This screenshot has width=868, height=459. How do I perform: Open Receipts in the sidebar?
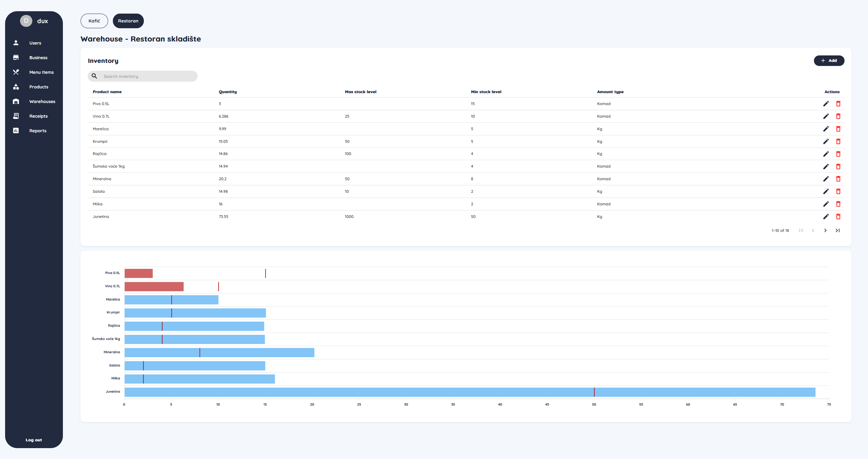[38, 116]
